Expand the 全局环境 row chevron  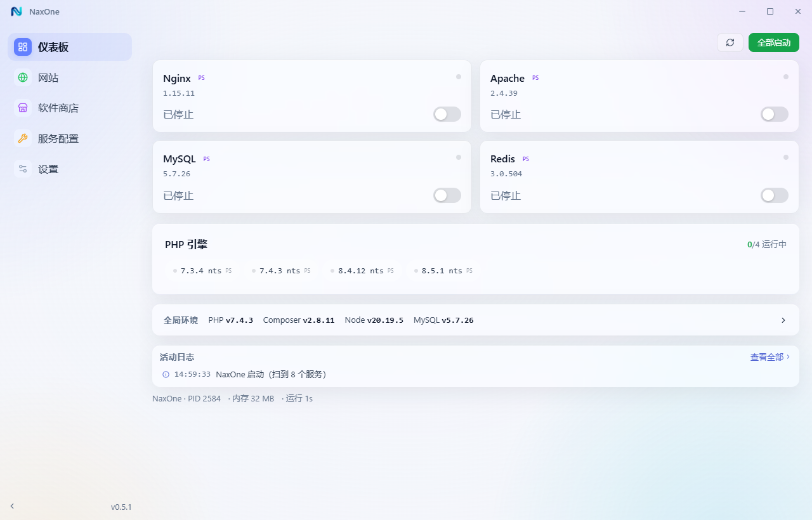783,320
